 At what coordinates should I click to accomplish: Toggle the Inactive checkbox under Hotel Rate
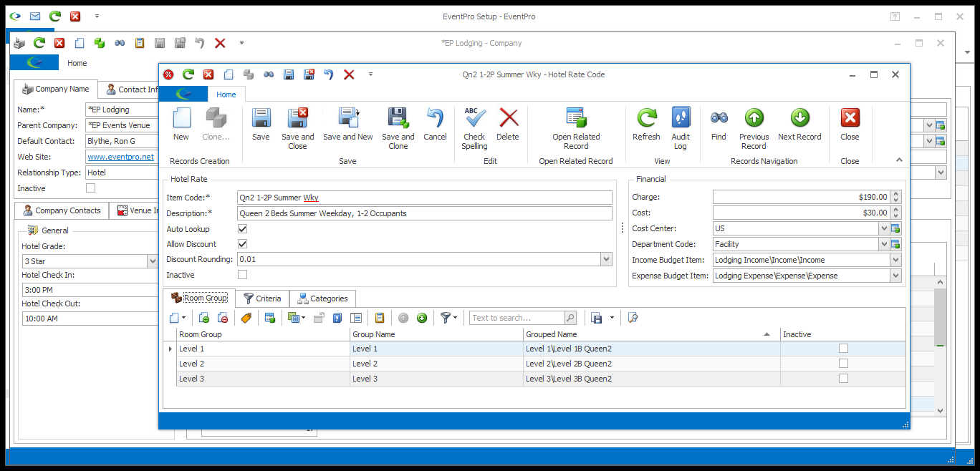coord(242,275)
